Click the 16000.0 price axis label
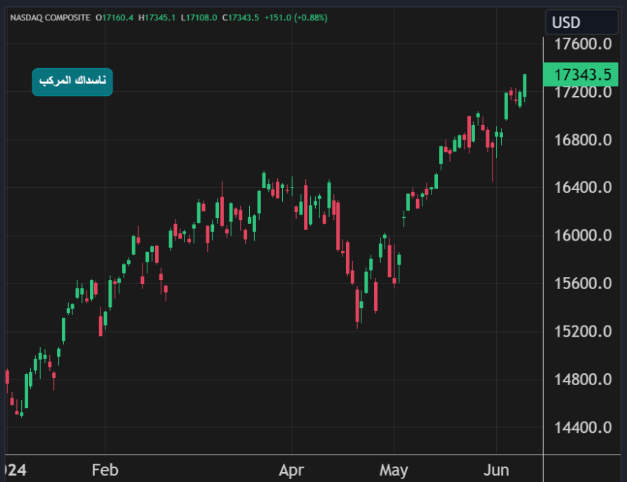This screenshot has height=482, width=627. 583,235
